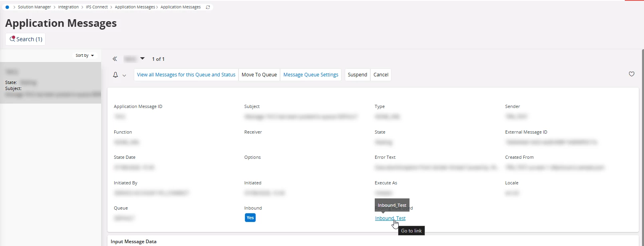
Task: Click the Error Text field value
Action: tap(436, 168)
